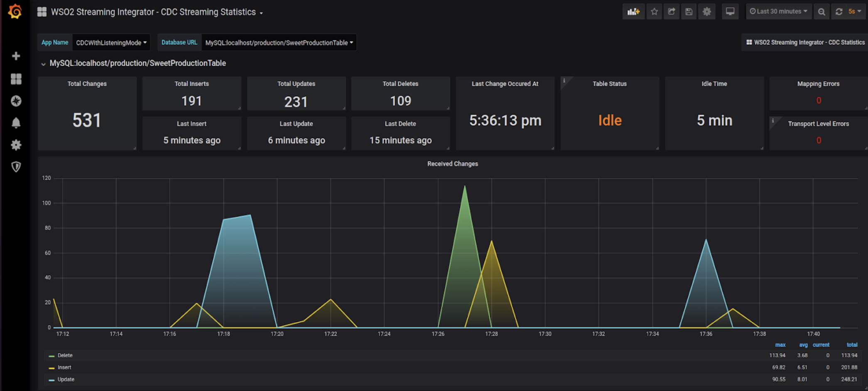Open the dashboard title dropdown
The image size is (868, 391).
pos(157,12)
